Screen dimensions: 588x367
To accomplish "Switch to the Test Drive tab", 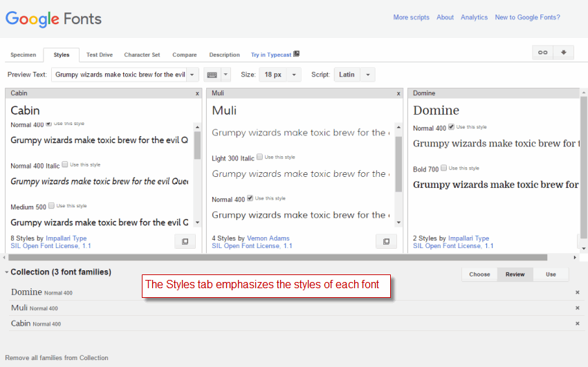I will click(x=100, y=55).
